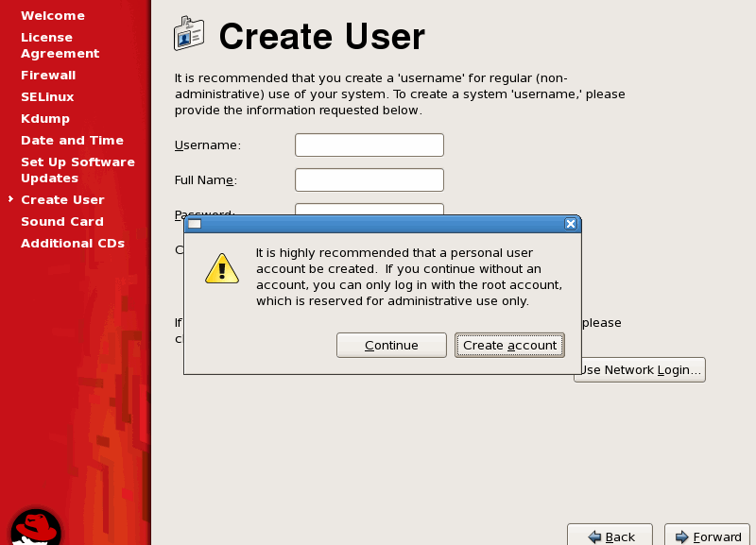
Task: Click into the Full Name field
Action: pyautogui.click(x=369, y=180)
